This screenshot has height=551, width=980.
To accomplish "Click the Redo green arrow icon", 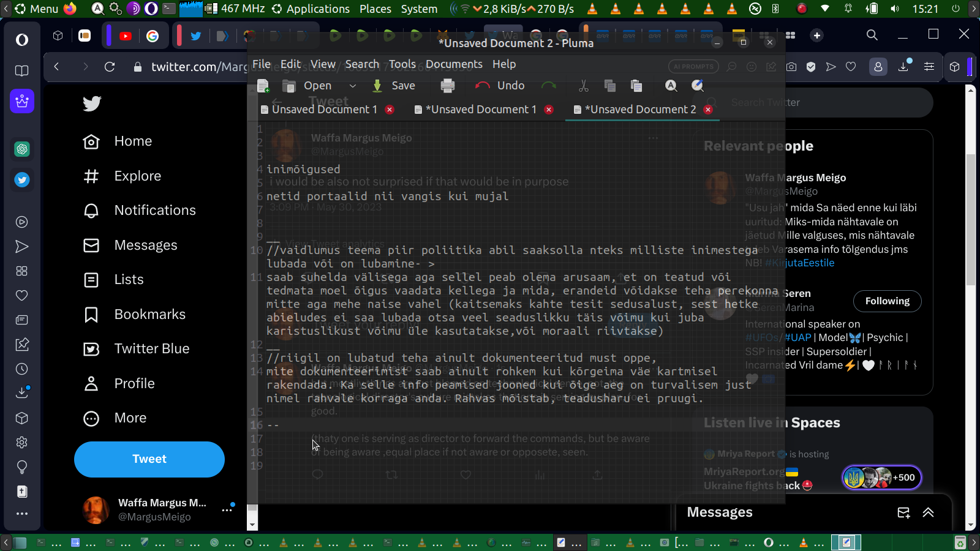I will (x=549, y=86).
